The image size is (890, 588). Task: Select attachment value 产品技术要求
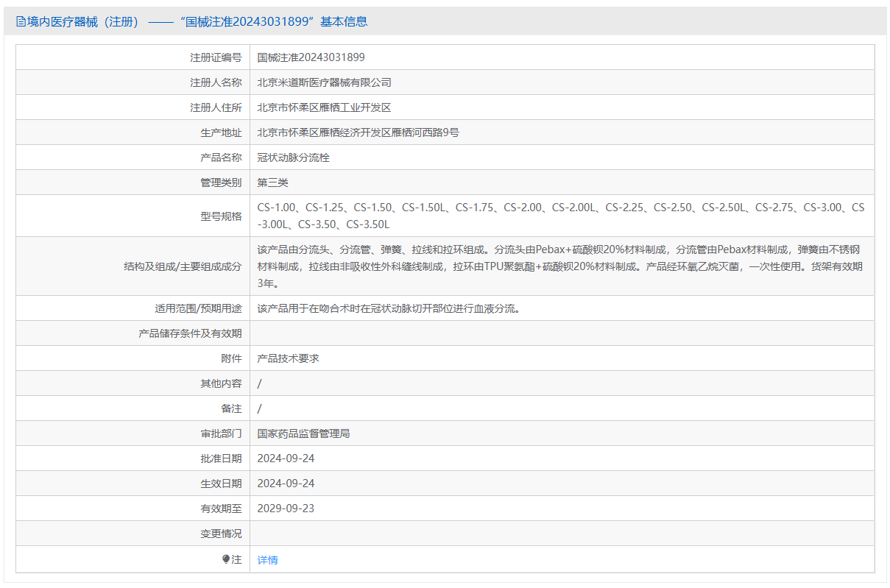tap(288, 358)
